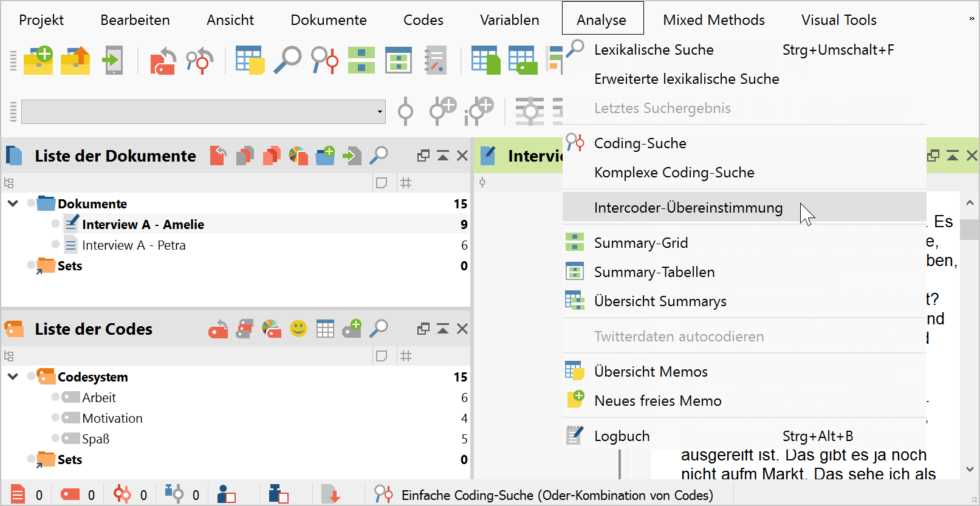Open Summary-Tabellen from the toolbar icon
The width and height of the screenshot is (980, 506).
click(x=399, y=61)
